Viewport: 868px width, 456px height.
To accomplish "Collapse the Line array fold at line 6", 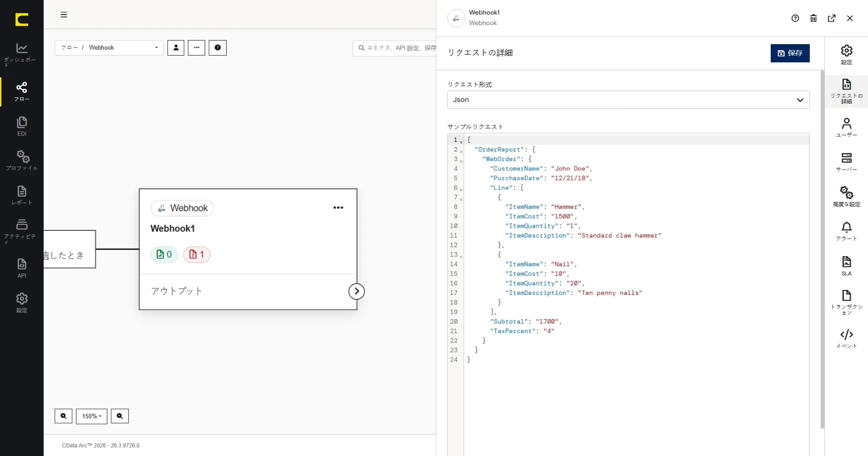I will click(x=461, y=189).
